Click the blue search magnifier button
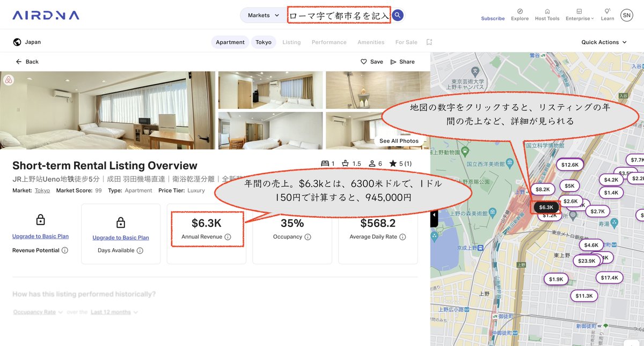This screenshot has width=644, height=346. [398, 16]
